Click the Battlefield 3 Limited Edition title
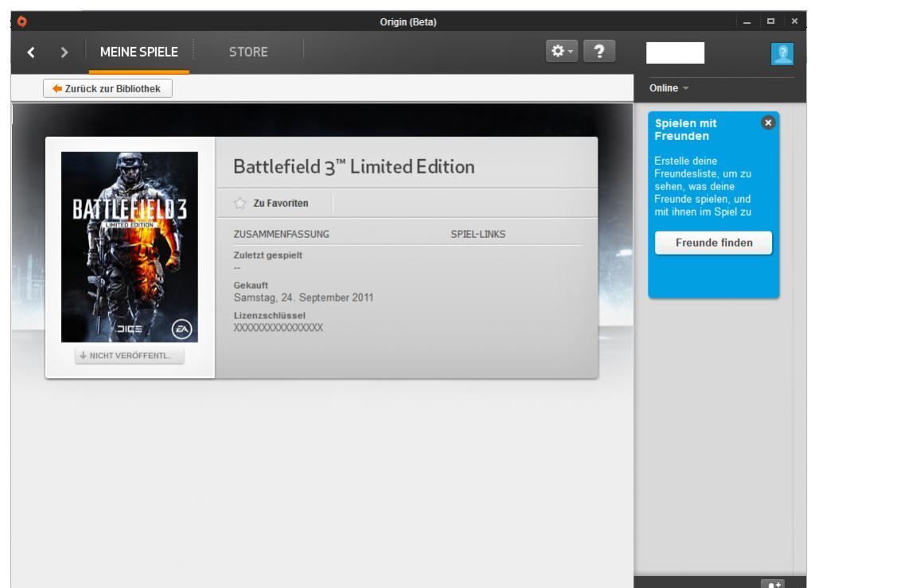Viewport: 916px width, 588px height. [x=353, y=167]
